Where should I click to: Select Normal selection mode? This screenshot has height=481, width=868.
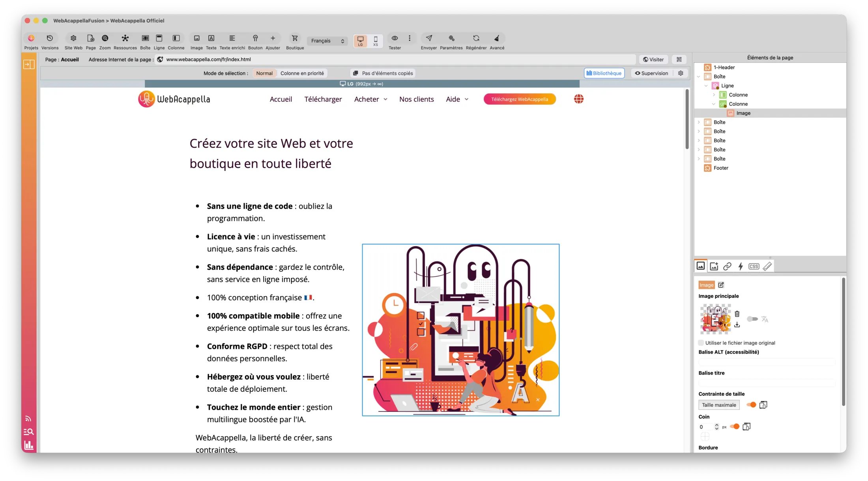[264, 73]
